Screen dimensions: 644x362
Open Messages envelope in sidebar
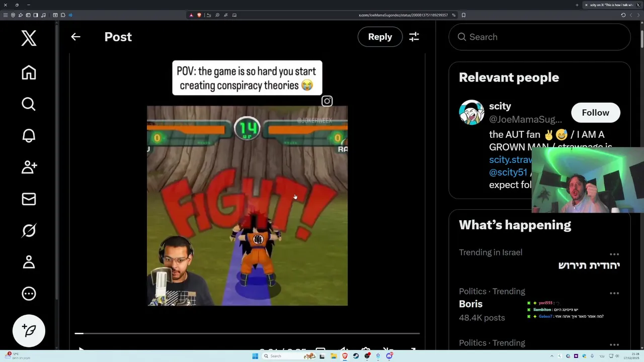tap(29, 199)
